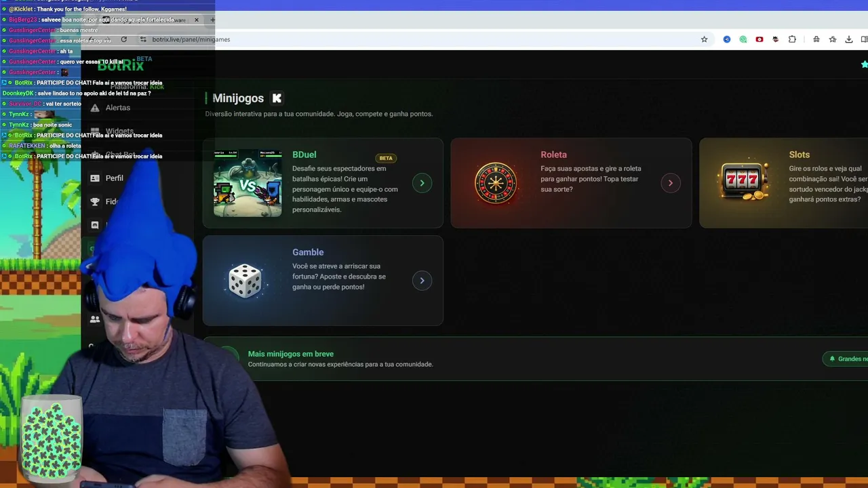This screenshot has width=868, height=488.
Task: Click the people icon in the sidebar
Action: (95, 319)
